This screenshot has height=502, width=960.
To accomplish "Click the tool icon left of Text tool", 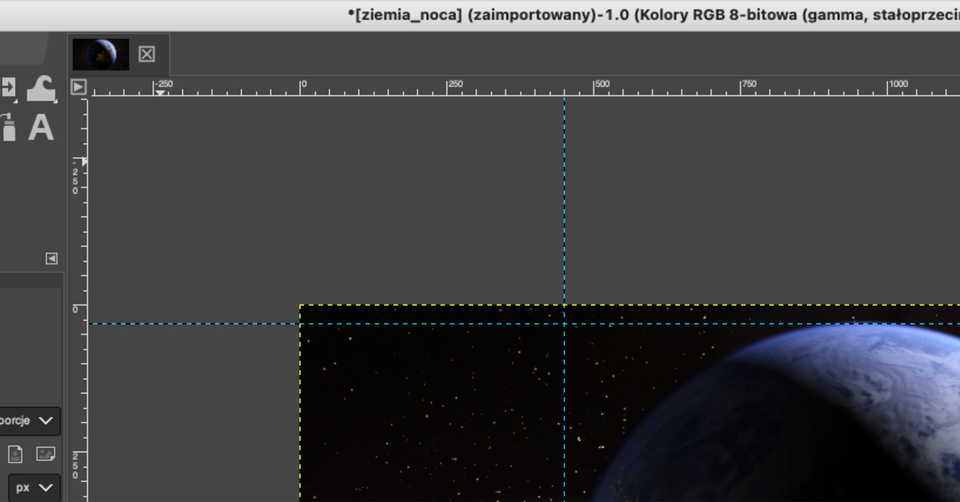I will (x=8, y=127).
